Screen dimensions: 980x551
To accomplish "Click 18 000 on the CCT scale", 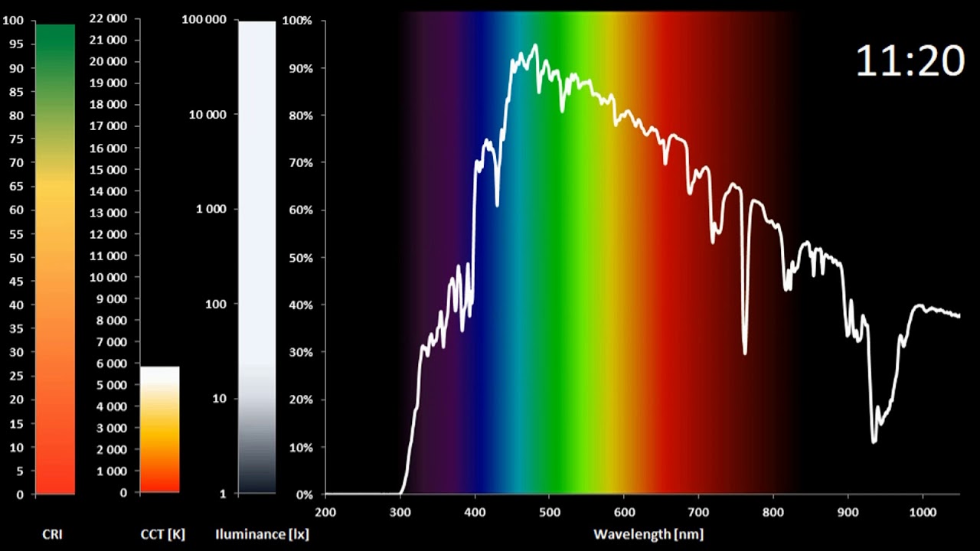I will (109, 105).
